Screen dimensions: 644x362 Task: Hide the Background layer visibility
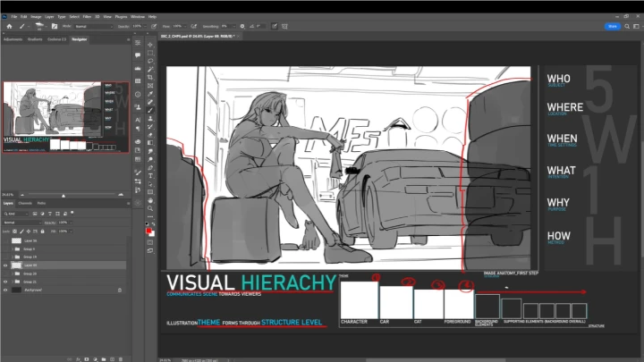click(x=5, y=290)
